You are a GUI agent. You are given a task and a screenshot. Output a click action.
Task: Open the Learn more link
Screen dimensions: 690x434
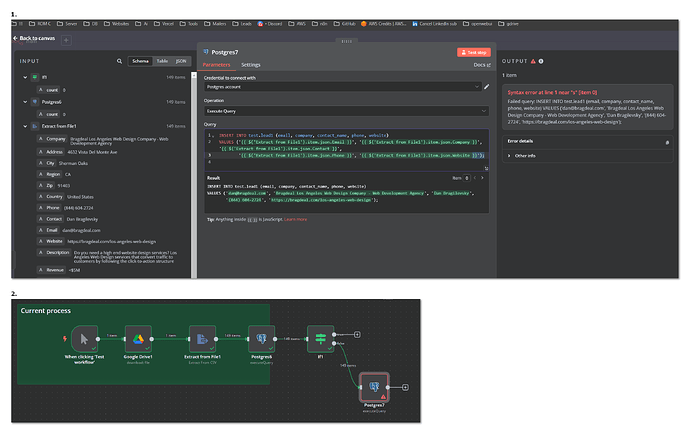coord(296,219)
